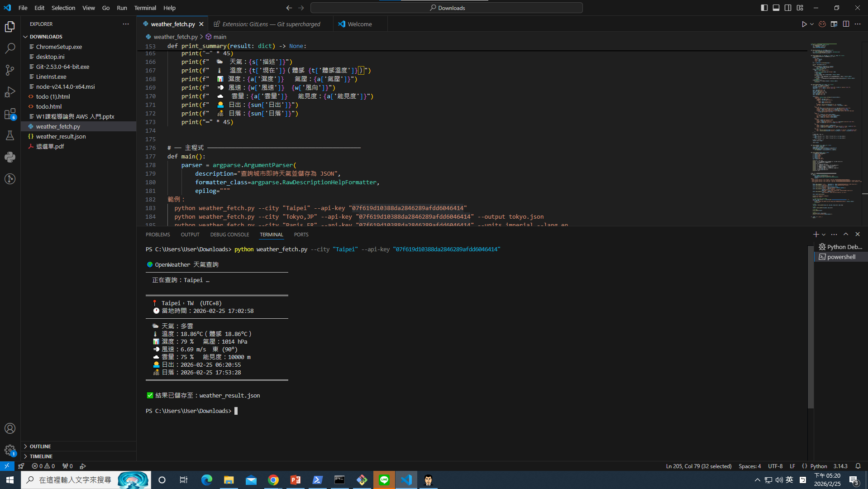
Task: Open the Terminal menu
Action: tap(145, 8)
